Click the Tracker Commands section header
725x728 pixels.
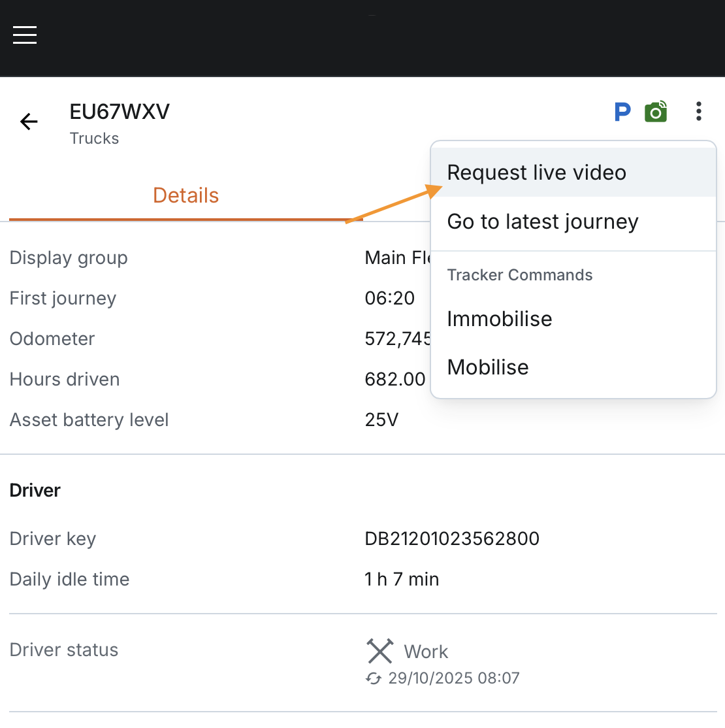[520, 275]
